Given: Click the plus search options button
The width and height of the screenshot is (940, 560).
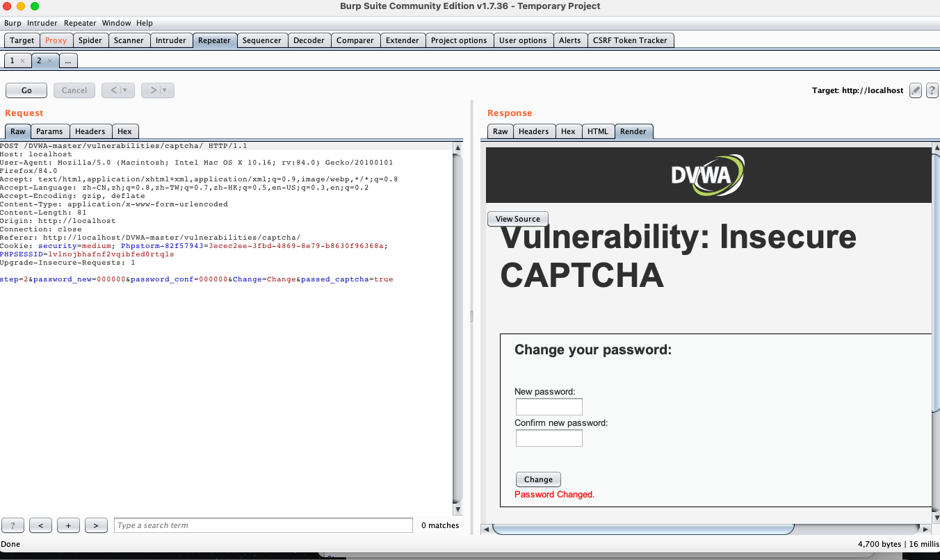Looking at the screenshot, I should (68, 525).
